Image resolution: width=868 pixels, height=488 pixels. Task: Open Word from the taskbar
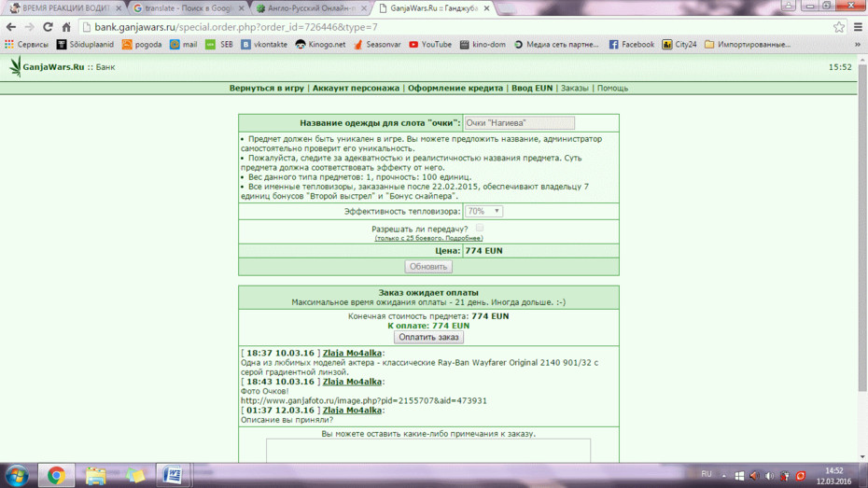[173, 475]
